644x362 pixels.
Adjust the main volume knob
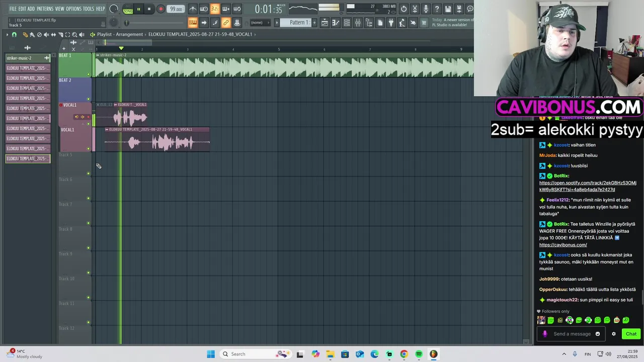[x=114, y=9]
